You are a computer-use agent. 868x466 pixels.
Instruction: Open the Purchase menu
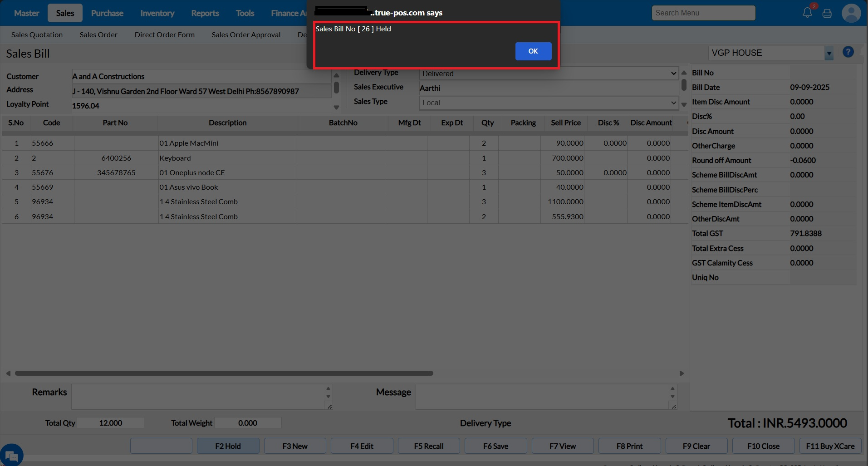coord(107,13)
